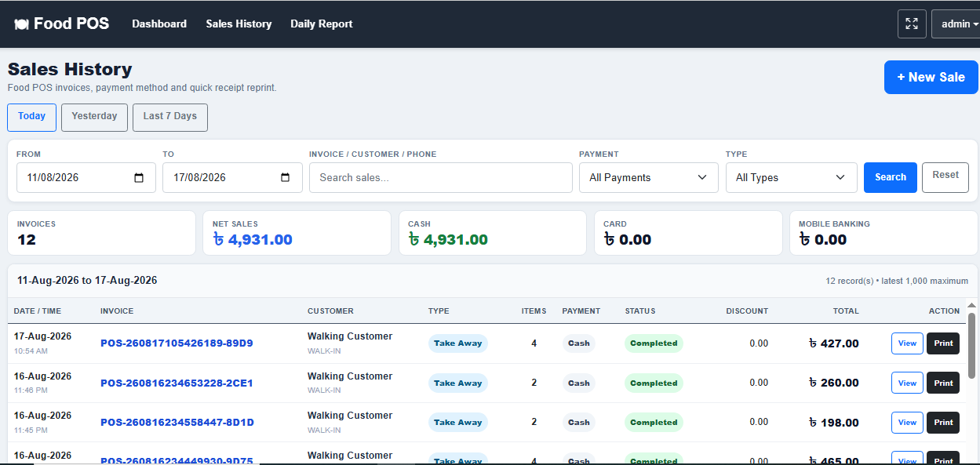
Task: Click the Mobile Banking total card
Action: pyautogui.click(x=883, y=233)
